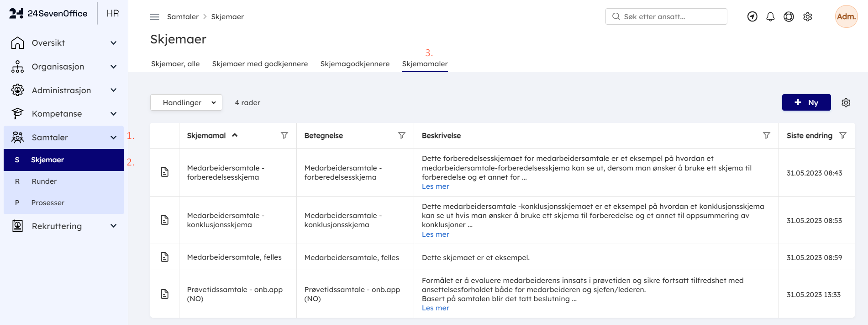Expand the Oversikt menu chevron

click(114, 43)
